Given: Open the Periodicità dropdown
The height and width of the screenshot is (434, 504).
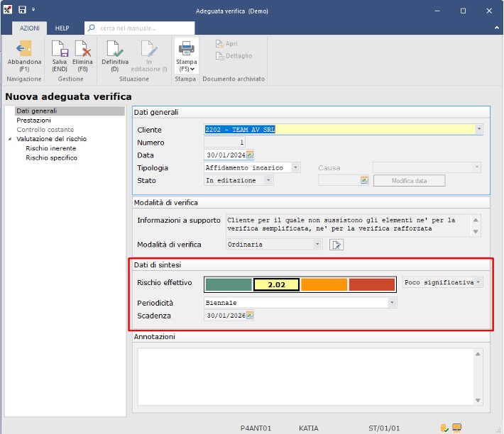Looking at the screenshot, I should 392,303.
